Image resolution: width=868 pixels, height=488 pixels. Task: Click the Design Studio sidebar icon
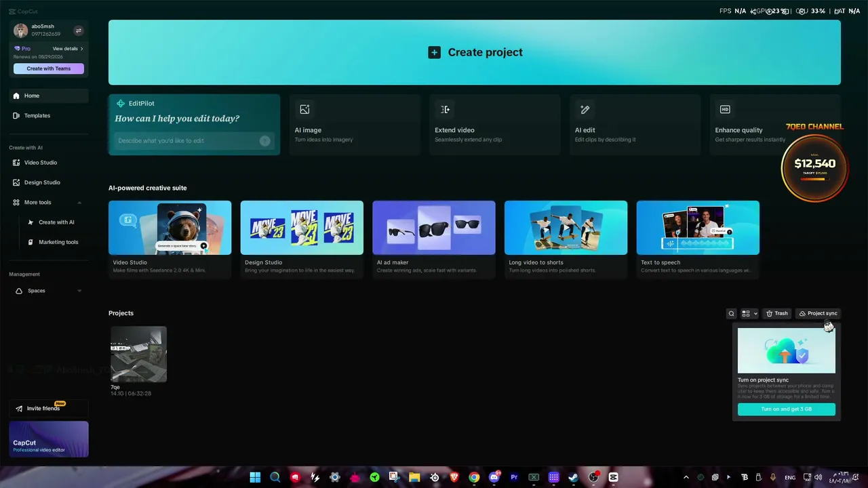coord(16,182)
